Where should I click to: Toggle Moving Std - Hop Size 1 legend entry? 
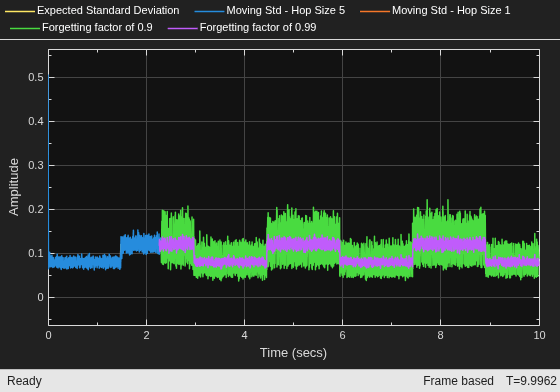(x=435, y=11)
